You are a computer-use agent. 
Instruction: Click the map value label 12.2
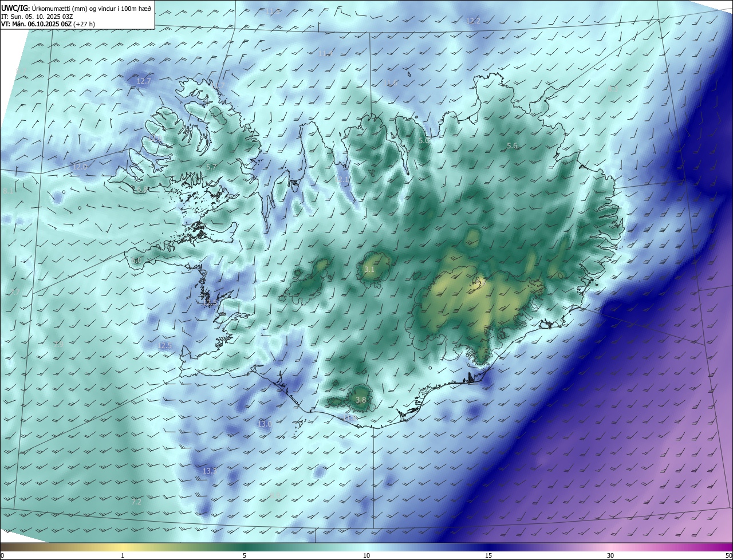pos(474,21)
